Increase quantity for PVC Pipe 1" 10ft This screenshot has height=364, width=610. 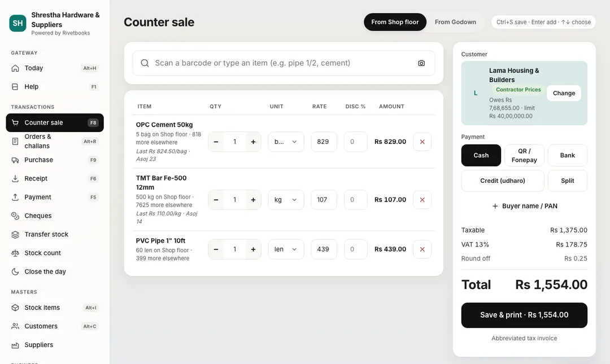pos(253,249)
